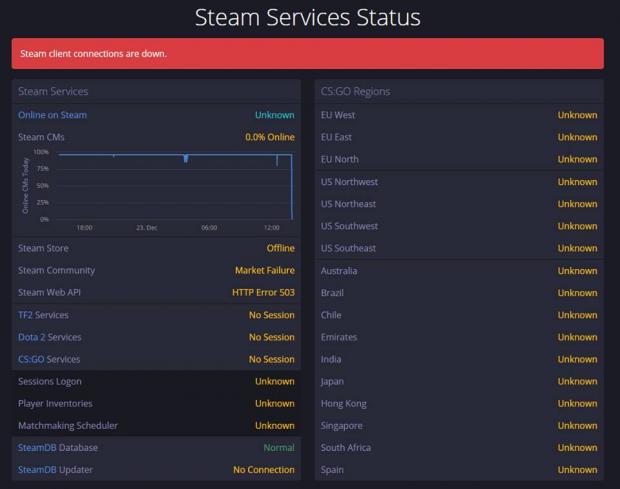Select the Hong Kong region row

(x=459, y=404)
